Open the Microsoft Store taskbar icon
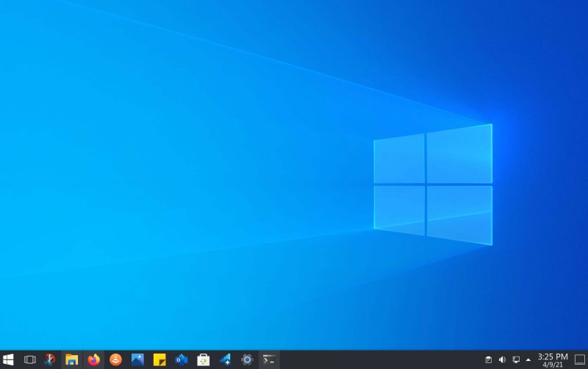The width and height of the screenshot is (588, 369). [x=204, y=359]
